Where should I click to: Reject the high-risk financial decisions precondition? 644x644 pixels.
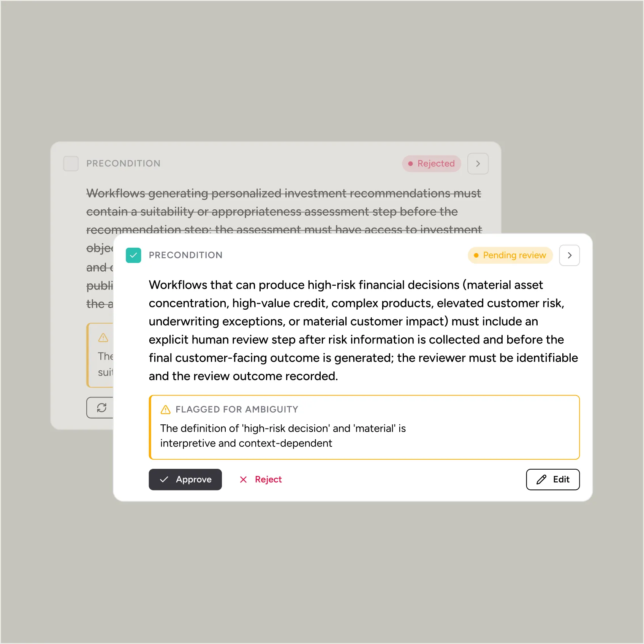tap(261, 479)
